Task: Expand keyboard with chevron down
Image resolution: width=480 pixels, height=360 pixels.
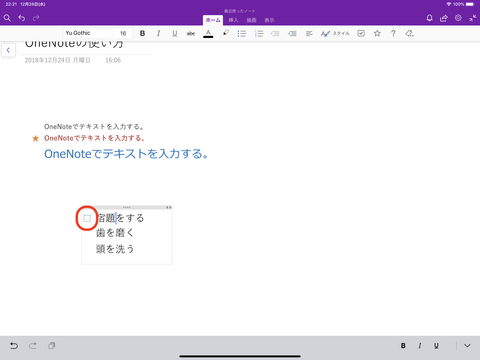Action: (x=467, y=346)
